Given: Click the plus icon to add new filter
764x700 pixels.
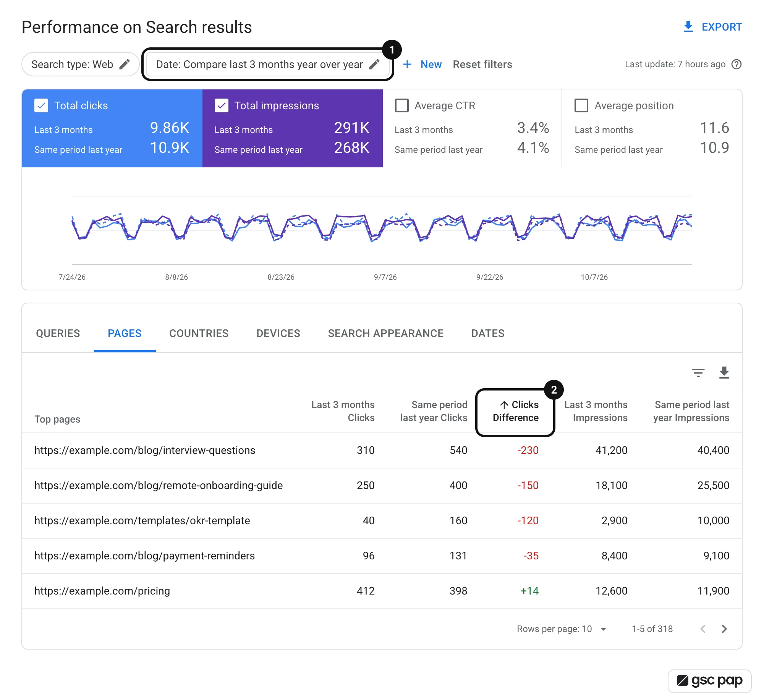Looking at the screenshot, I should coord(407,64).
